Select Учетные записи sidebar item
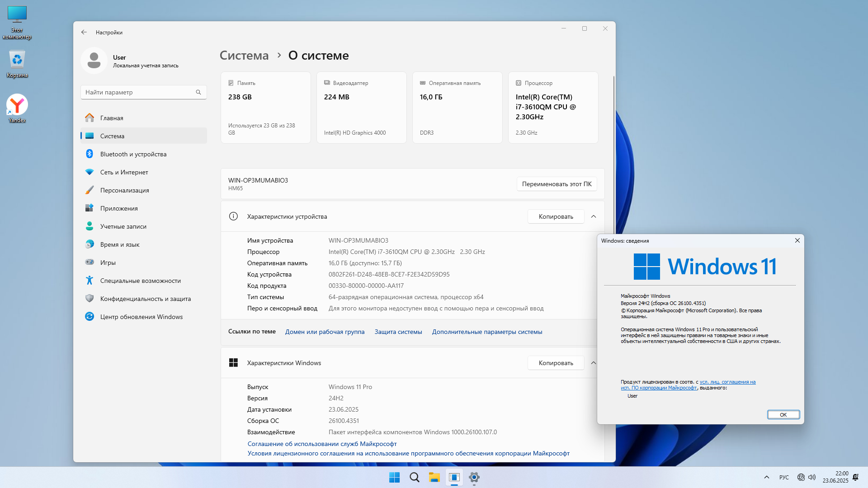 point(123,226)
